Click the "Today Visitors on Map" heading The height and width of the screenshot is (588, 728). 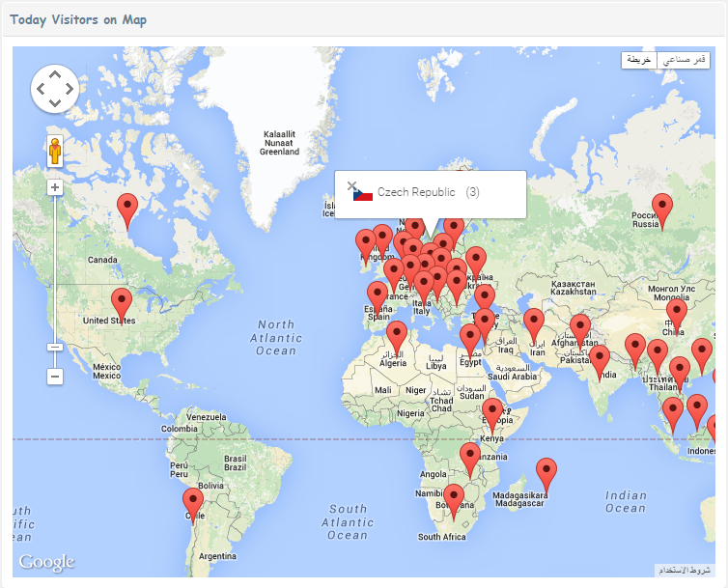coord(78,20)
